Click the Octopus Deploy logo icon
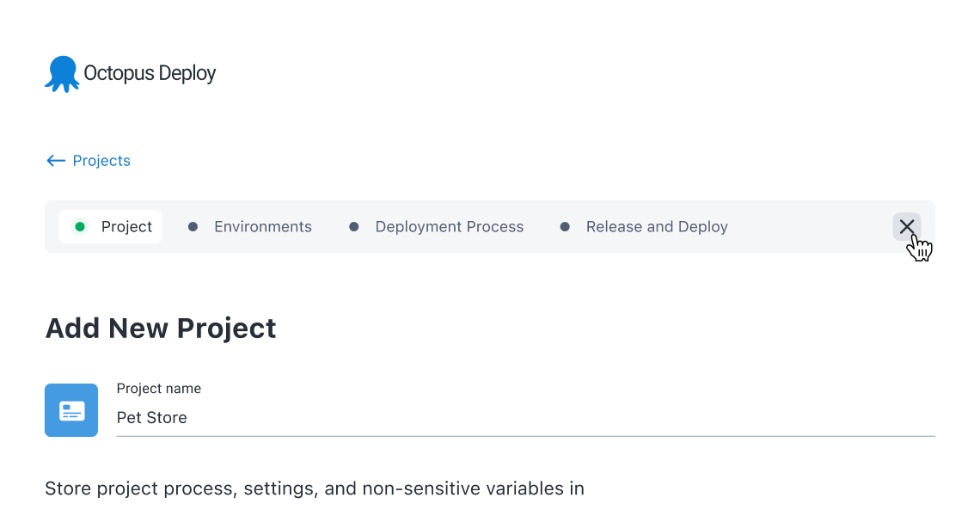This screenshot has width=980, height=516. click(x=61, y=74)
